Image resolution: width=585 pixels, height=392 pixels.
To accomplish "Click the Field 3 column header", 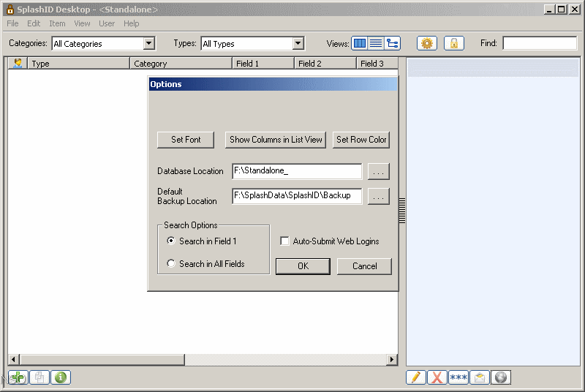I will pyautogui.click(x=377, y=64).
